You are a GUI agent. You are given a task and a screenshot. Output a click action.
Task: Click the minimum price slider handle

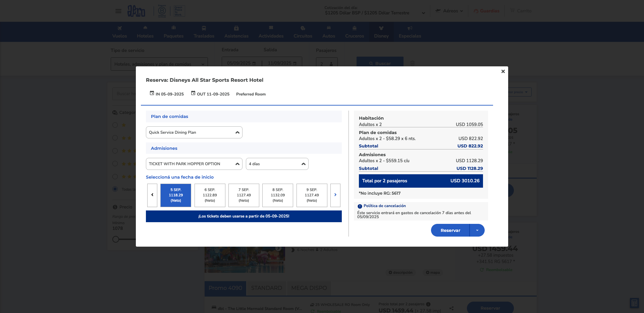(x=116, y=239)
